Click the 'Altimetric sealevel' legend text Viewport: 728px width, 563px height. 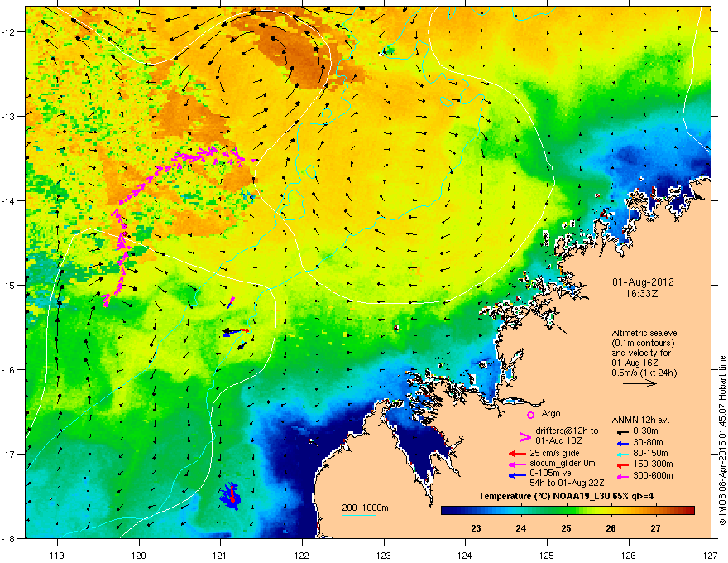645,333
